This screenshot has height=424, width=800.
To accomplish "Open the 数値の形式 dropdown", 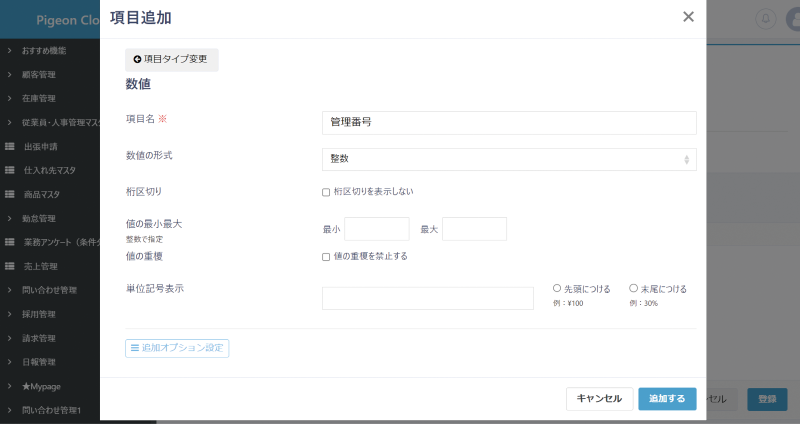I will tap(509, 159).
